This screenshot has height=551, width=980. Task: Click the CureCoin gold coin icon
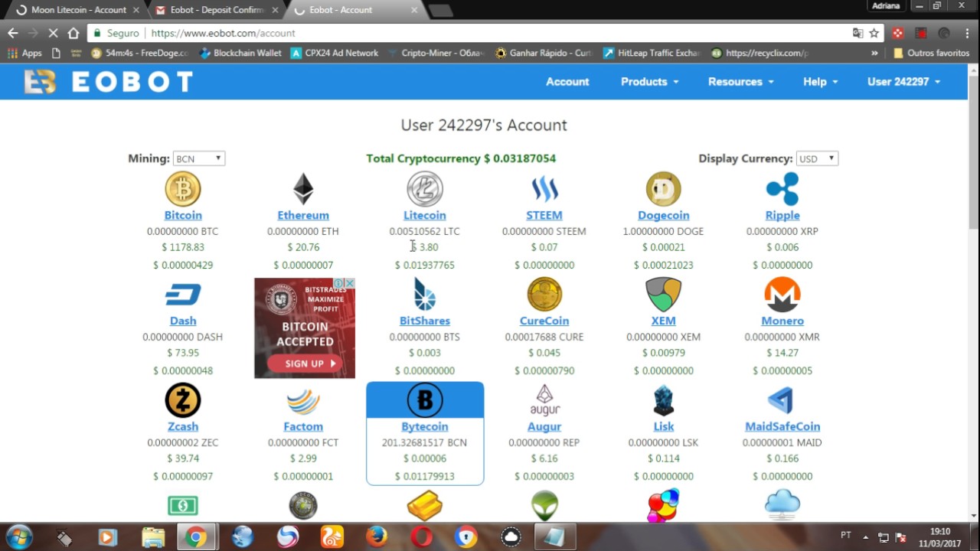tap(544, 295)
